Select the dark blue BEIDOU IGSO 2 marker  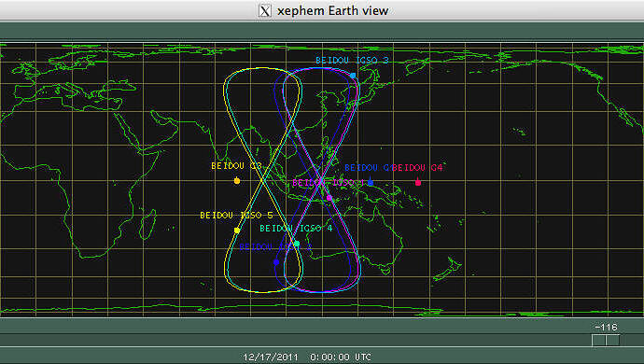click(x=276, y=262)
